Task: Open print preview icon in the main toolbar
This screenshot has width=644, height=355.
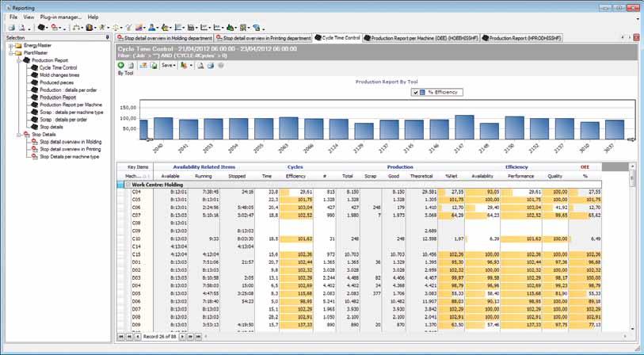Action: point(22,28)
